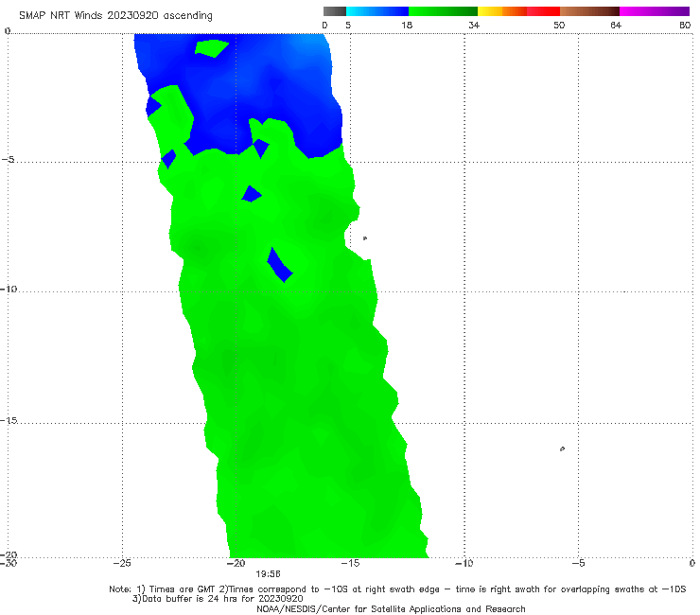The width and height of the screenshot is (700, 615).
Task: Click the color bar label '18'
Action: point(407,26)
